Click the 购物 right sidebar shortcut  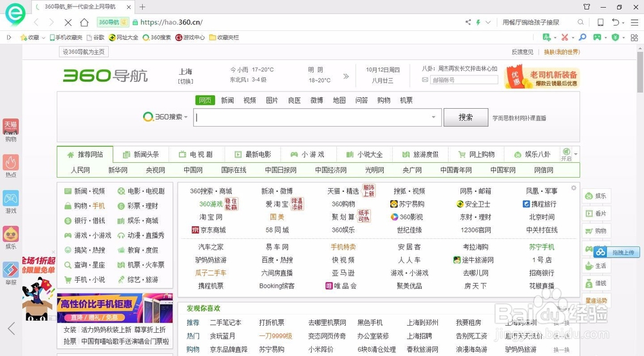[x=596, y=230]
